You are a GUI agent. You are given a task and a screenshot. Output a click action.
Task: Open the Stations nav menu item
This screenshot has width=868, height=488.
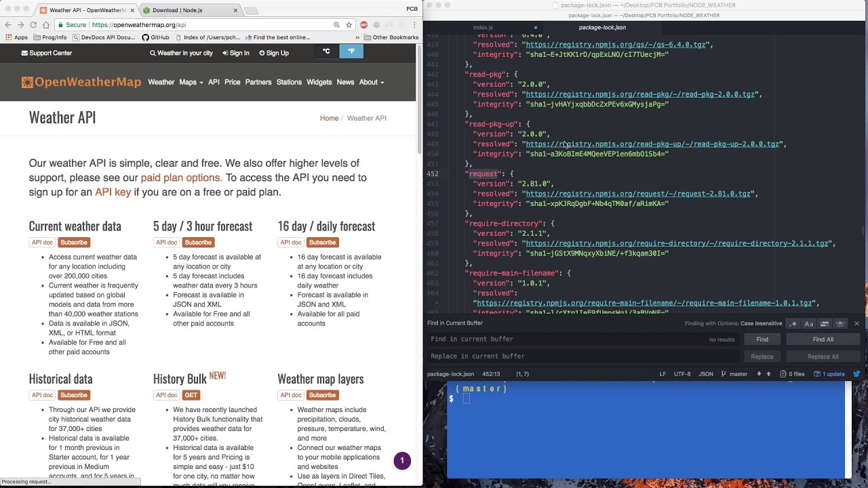click(x=289, y=82)
